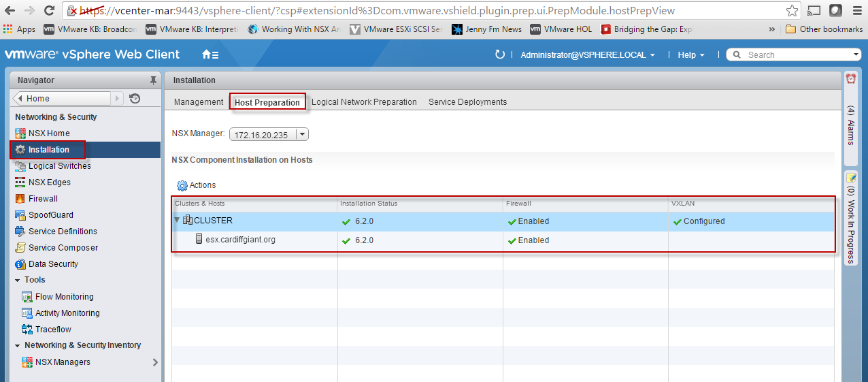The width and height of the screenshot is (868, 382).
Task: Open the Work In Progress side panel
Action: pyautogui.click(x=851, y=218)
